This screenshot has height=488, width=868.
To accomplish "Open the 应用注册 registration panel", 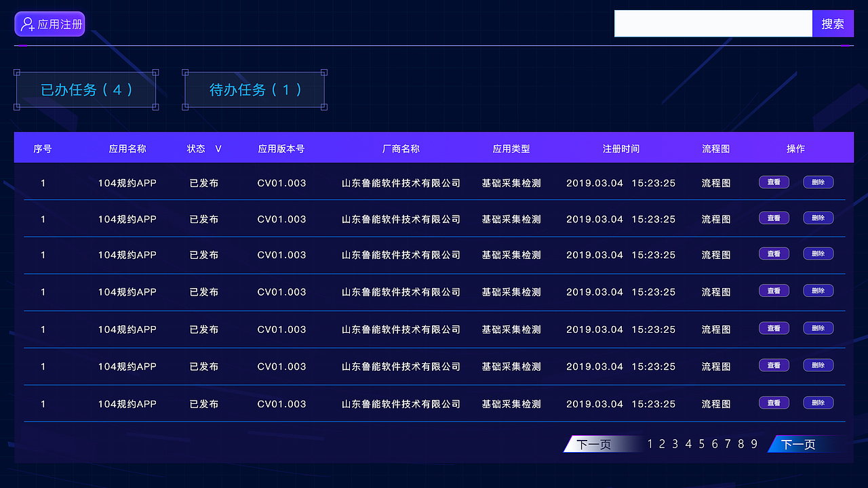I will tap(50, 24).
